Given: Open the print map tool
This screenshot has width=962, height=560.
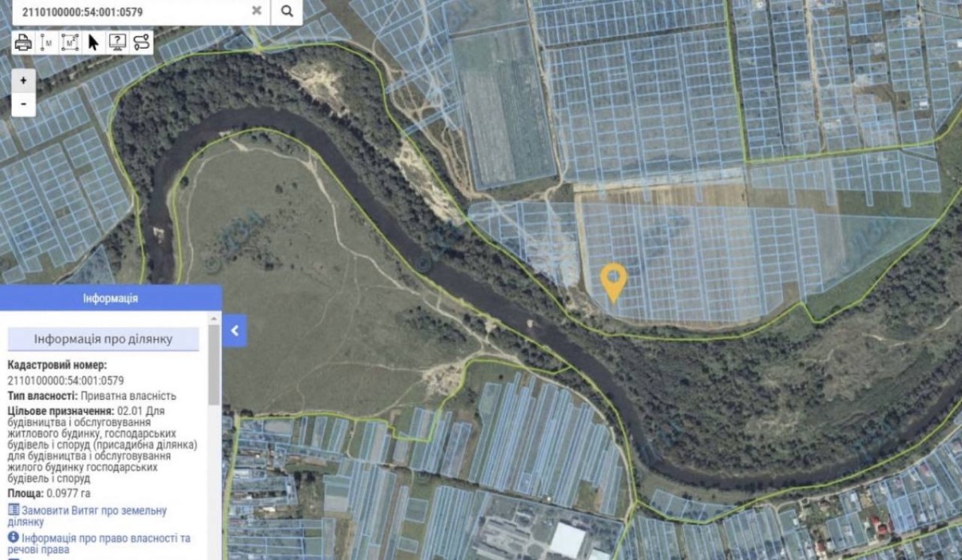Looking at the screenshot, I should click(23, 42).
